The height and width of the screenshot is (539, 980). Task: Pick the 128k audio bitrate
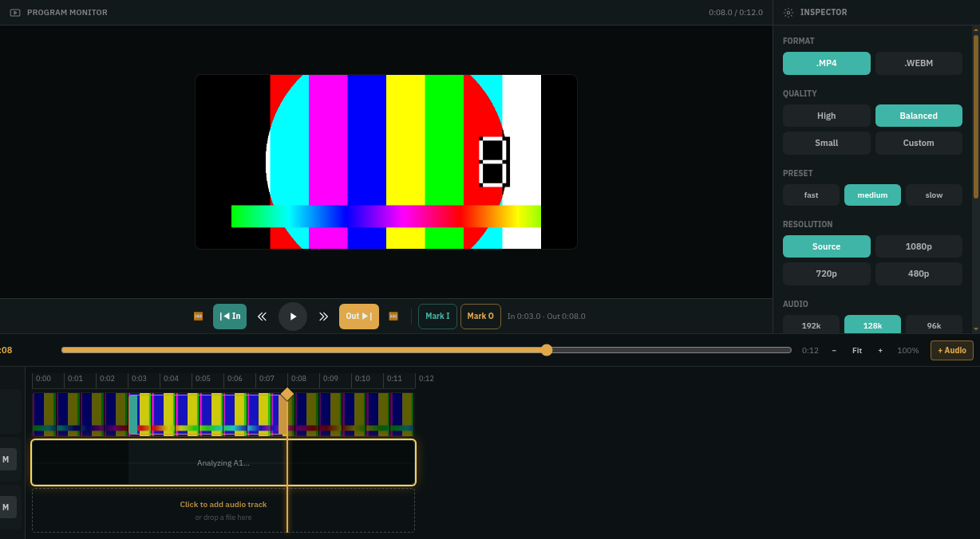(x=872, y=325)
